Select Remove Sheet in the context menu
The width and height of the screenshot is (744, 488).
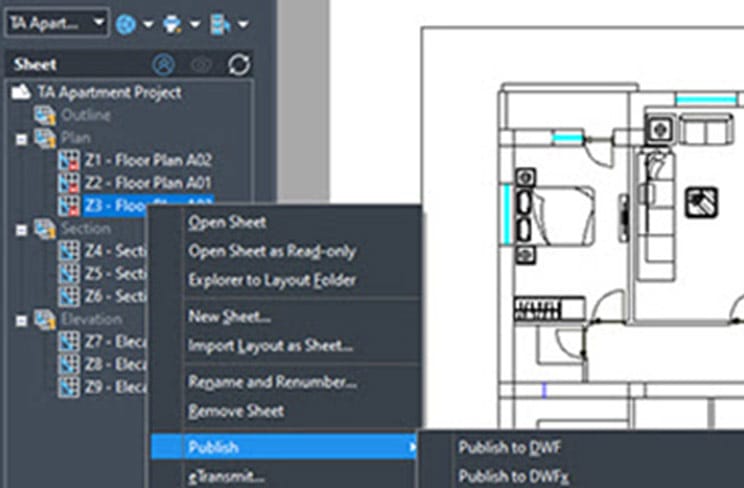pos(236,411)
